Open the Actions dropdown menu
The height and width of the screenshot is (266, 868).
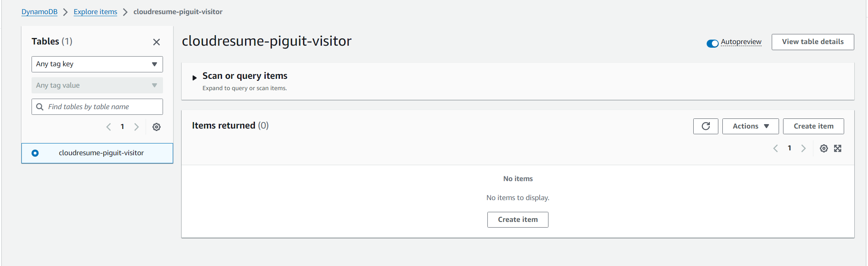(751, 126)
